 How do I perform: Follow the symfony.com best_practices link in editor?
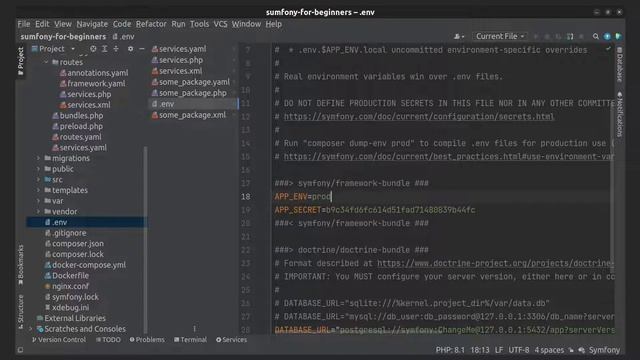coord(449,156)
